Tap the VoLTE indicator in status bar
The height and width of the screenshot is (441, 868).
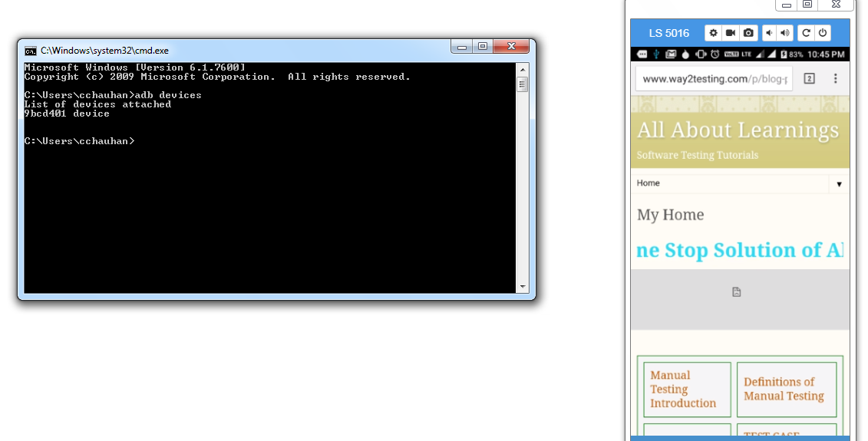pyautogui.click(x=731, y=54)
